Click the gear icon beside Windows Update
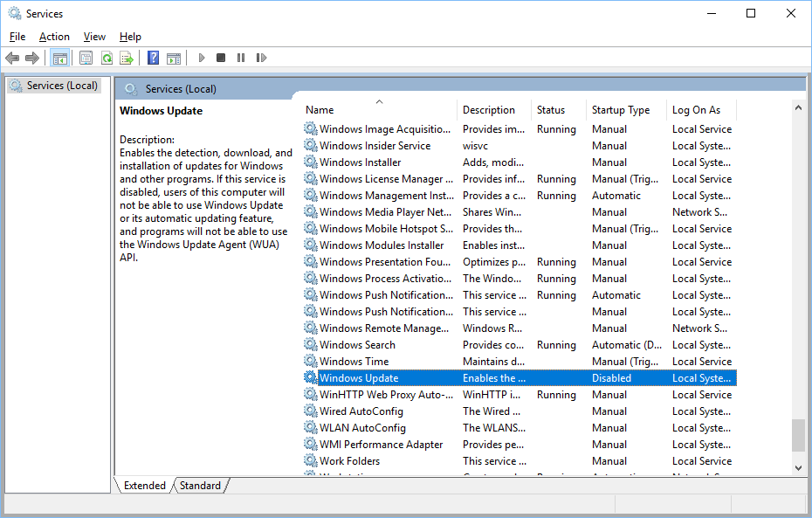This screenshot has width=812, height=518. pyautogui.click(x=310, y=377)
